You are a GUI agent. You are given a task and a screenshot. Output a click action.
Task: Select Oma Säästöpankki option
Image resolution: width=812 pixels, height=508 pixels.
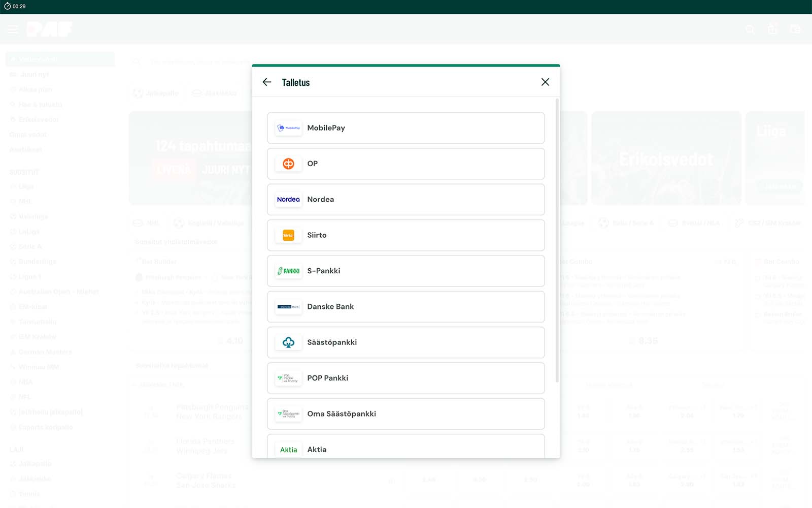406,414
